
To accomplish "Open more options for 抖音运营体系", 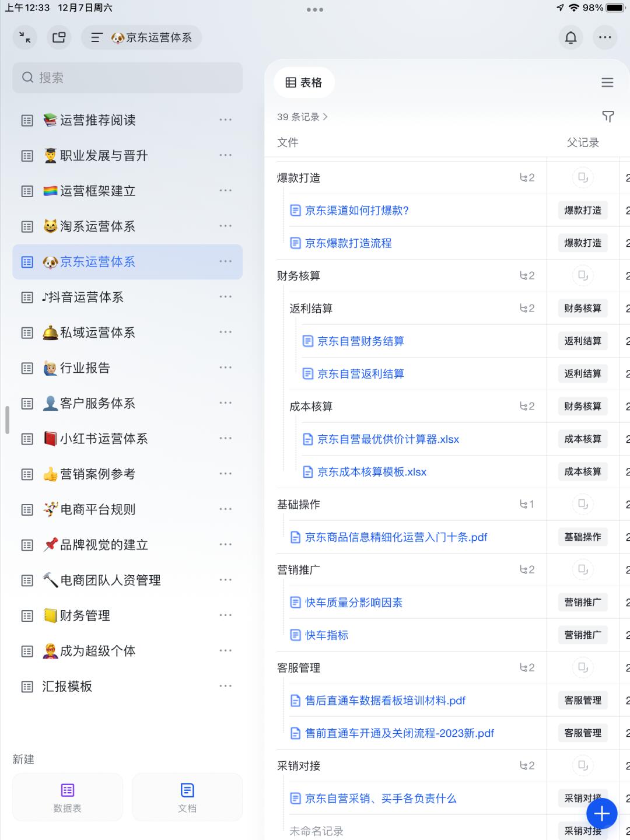I will (226, 297).
